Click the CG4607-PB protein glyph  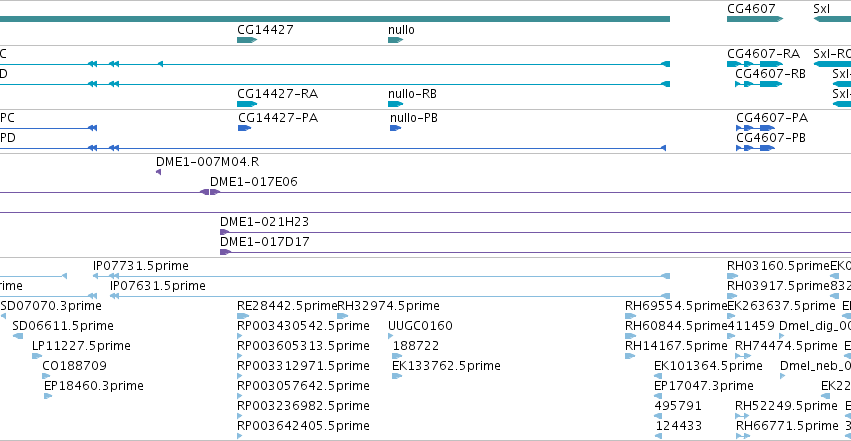(755, 148)
